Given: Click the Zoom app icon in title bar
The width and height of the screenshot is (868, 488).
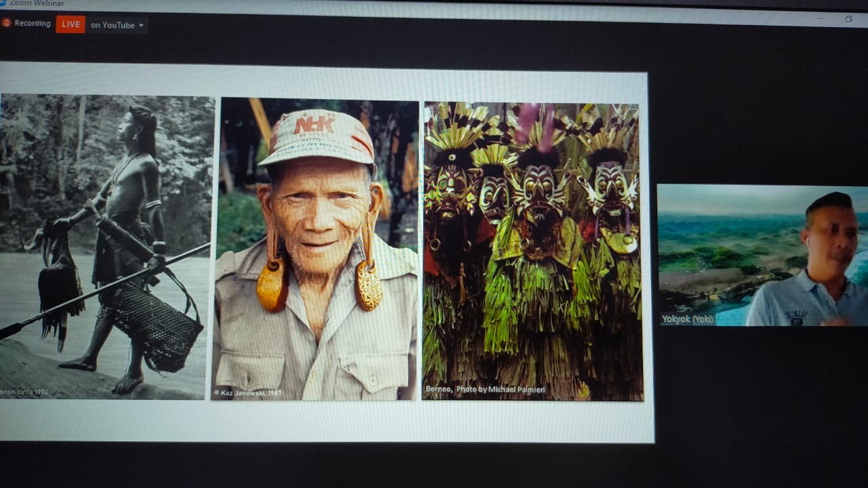Looking at the screenshot, I should click(3, 3).
